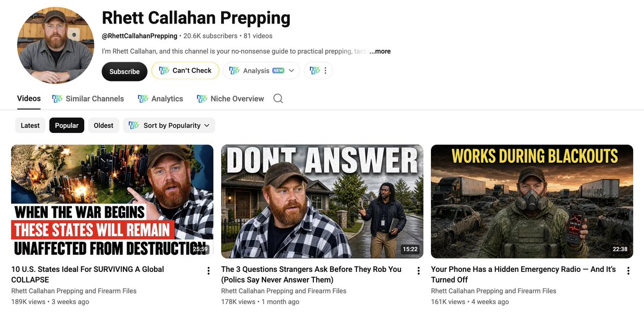The image size is (644, 317).
Task: Click the '178K views' text
Action: 238,302
